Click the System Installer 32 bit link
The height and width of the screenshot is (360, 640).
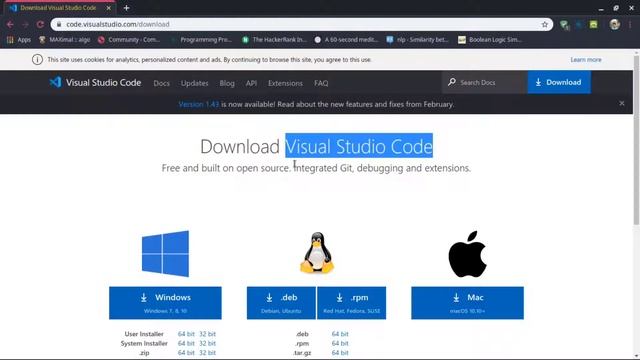tap(207, 343)
